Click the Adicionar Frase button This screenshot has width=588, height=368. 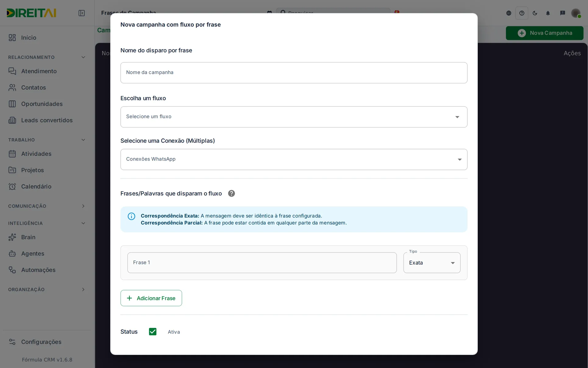[151, 298]
